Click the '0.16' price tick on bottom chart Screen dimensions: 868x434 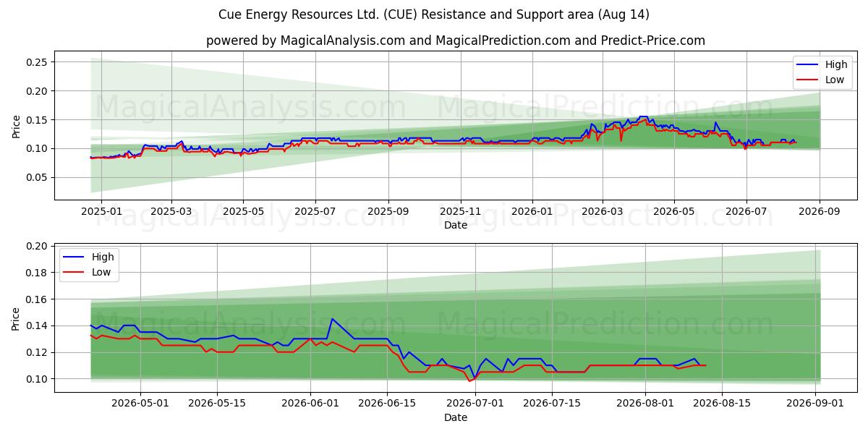click(x=37, y=299)
